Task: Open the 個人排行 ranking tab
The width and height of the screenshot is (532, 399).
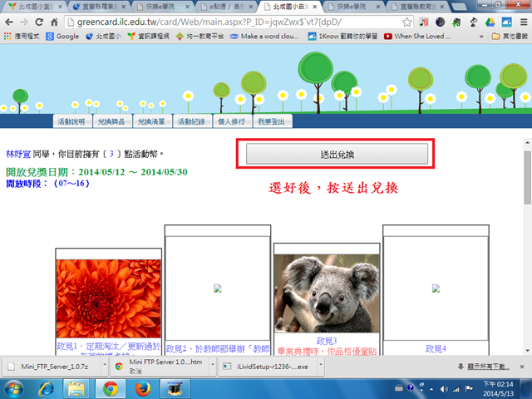Action: (232, 122)
